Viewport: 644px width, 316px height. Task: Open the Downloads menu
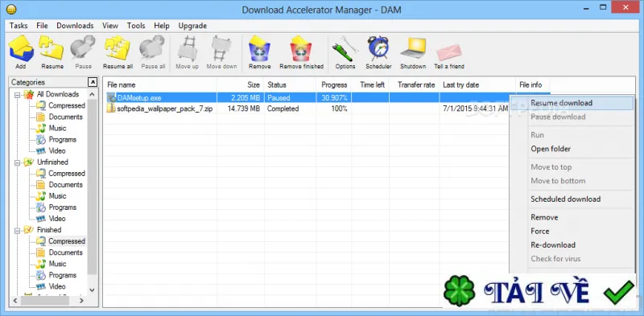pos(75,26)
